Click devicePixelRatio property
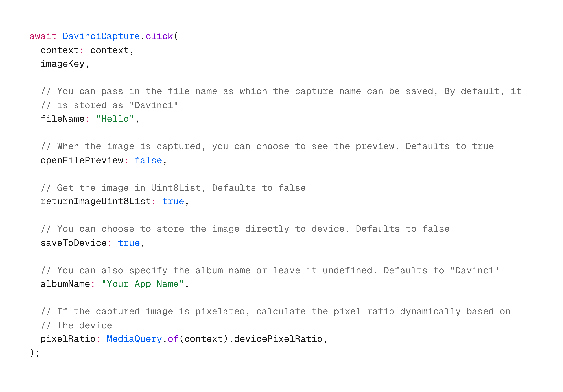Image resolution: width=563 pixels, height=392 pixels. click(278, 339)
